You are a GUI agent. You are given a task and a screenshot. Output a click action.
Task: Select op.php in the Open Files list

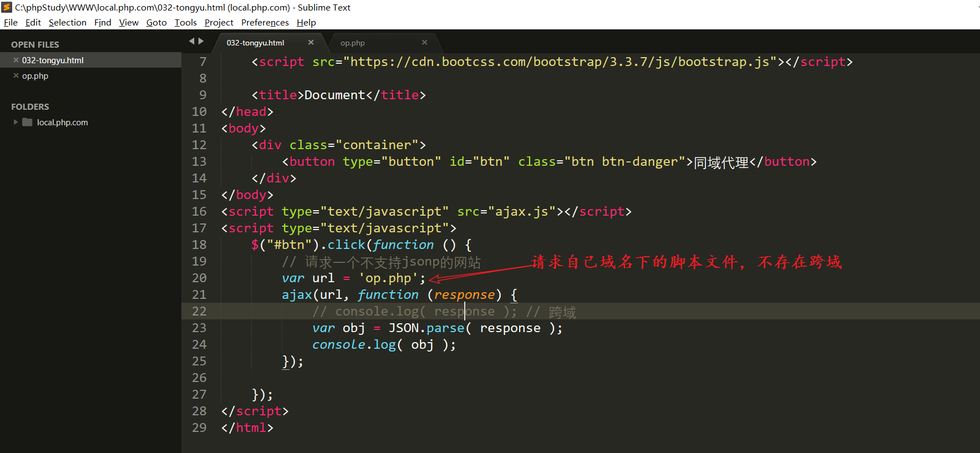pyautogui.click(x=35, y=76)
